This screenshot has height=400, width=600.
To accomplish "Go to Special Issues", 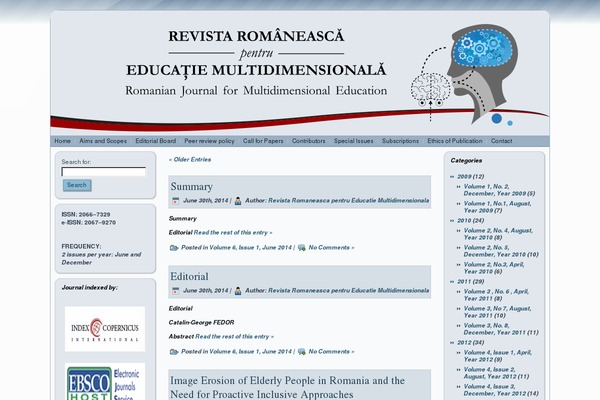I will pyautogui.click(x=354, y=141).
